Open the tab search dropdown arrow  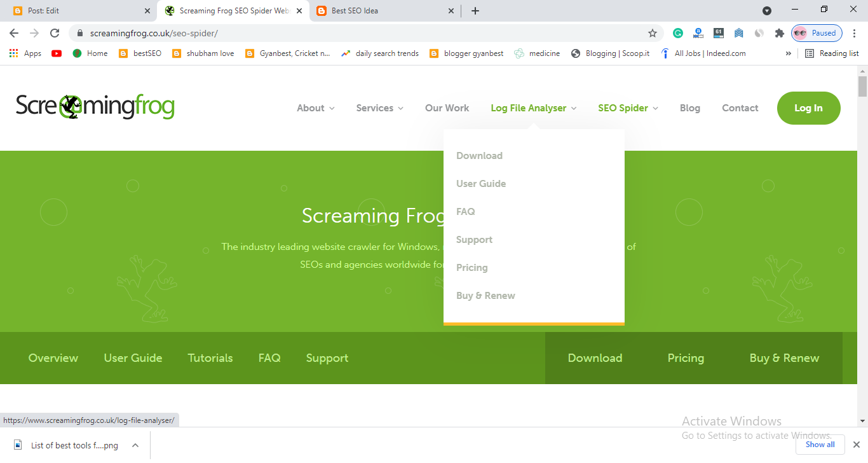click(x=767, y=11)
